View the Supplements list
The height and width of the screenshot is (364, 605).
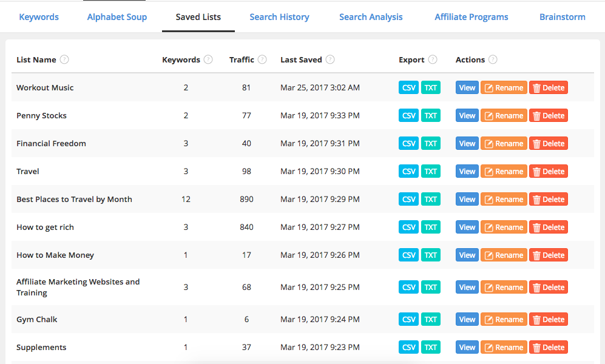tap(467, 347)
